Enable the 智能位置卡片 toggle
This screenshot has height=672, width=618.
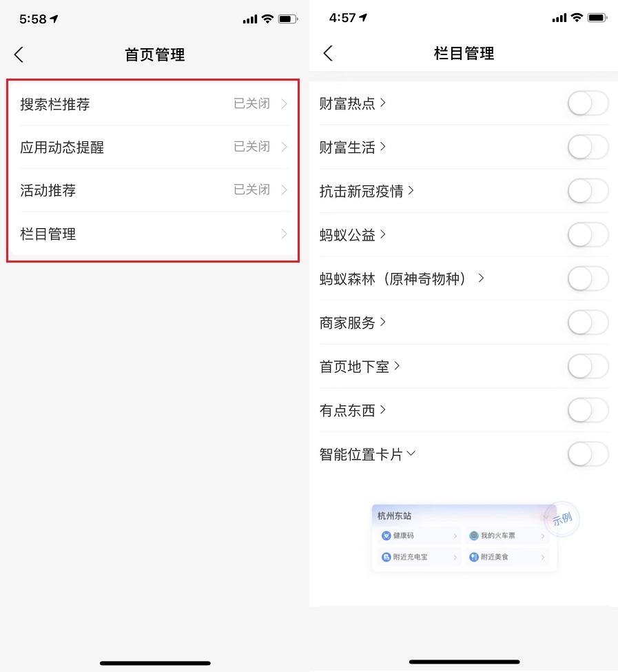pos(588,454)
